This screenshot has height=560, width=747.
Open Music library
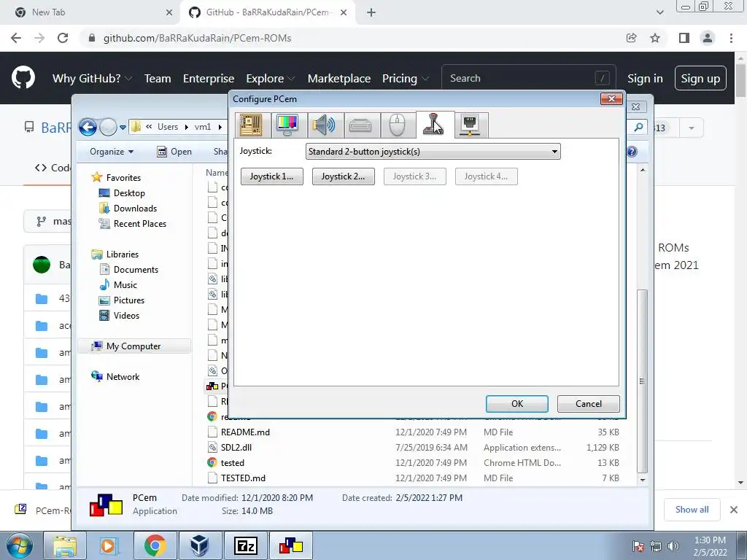(x=125, y=285)
